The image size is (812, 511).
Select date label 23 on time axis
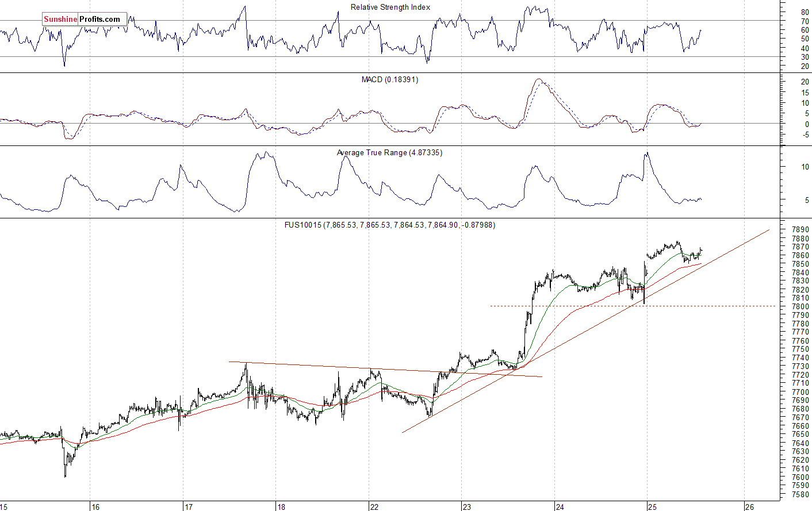[466, 507]
